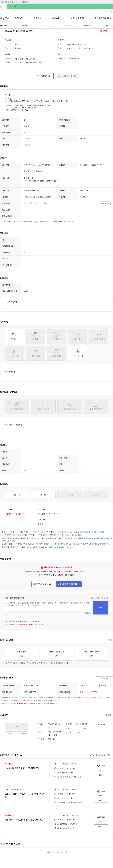Click the 건물 내부 경사로 icon
The height and width of the screenshot is (868, 113).
(x=96, y=406)
